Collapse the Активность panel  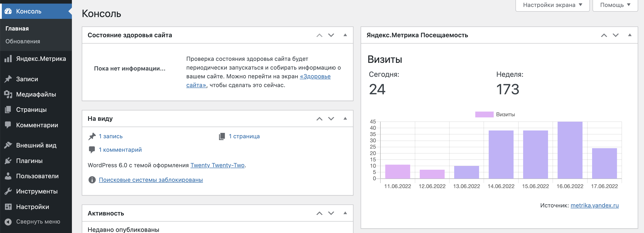point(345,213)
